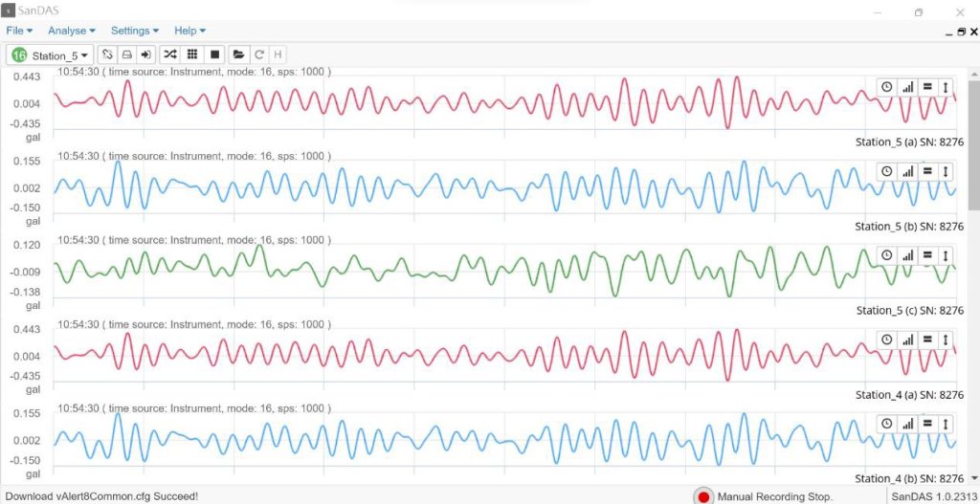Click the equals icon on Station_4 (a) chart
Viewport: 980px width, 504px height.
pos(926,340)
